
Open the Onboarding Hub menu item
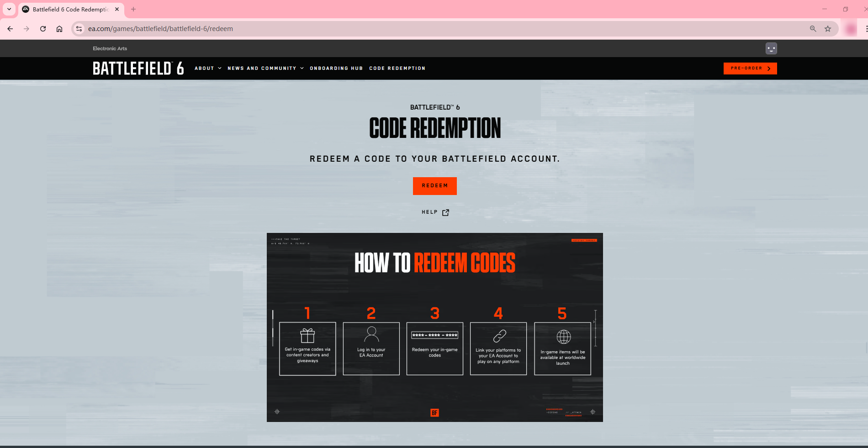tap(336, 69)
